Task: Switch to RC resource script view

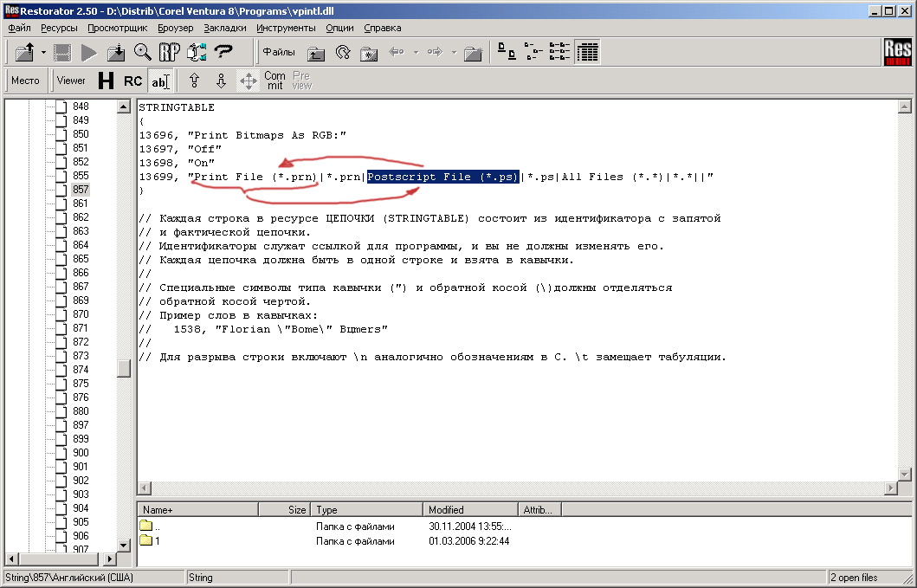Action: [132, 81]
